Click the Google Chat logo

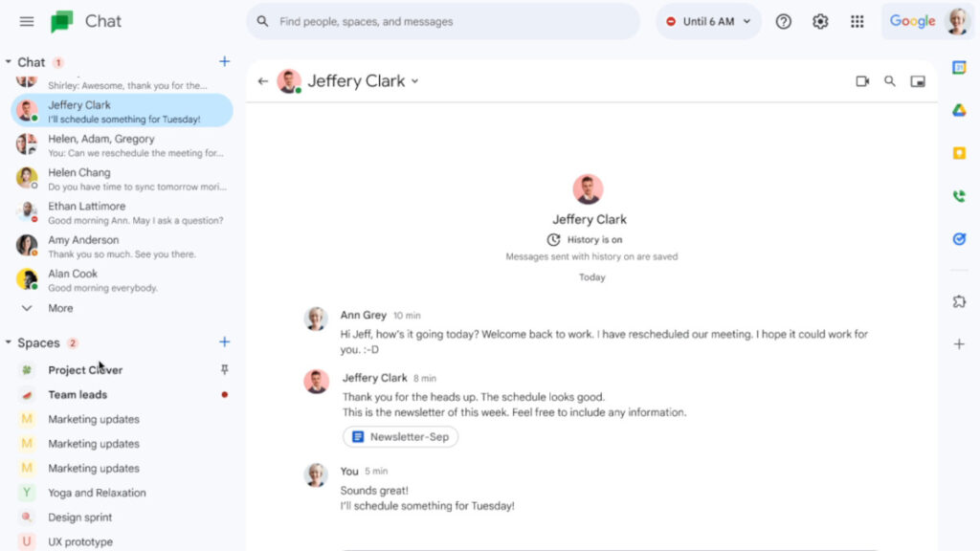pyautogui.click(x=62, y=21)
